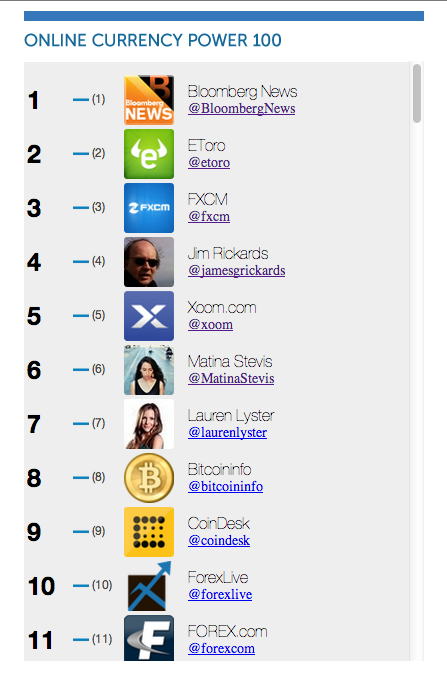Click the list's vertical scrollbar thumb

[416, 94]
